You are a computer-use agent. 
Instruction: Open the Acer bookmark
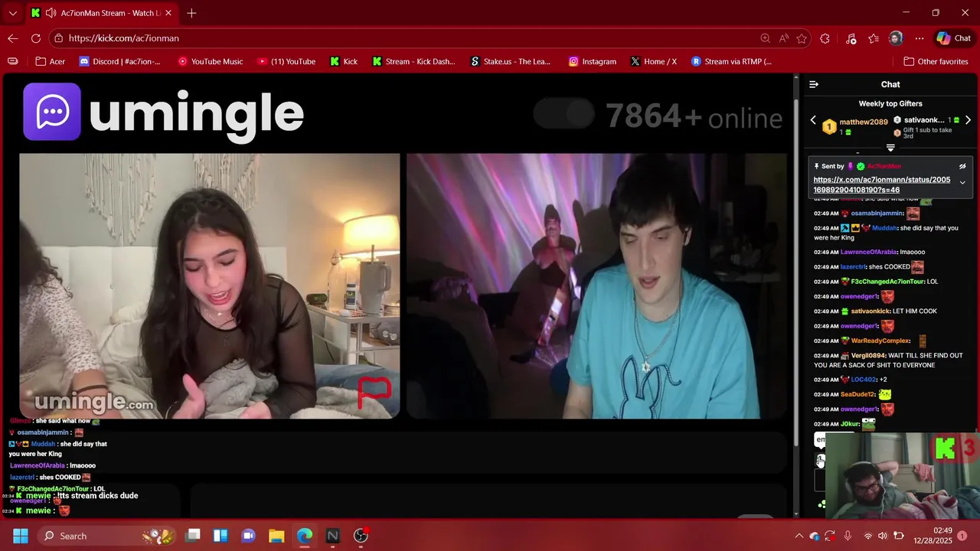[50, 61]
